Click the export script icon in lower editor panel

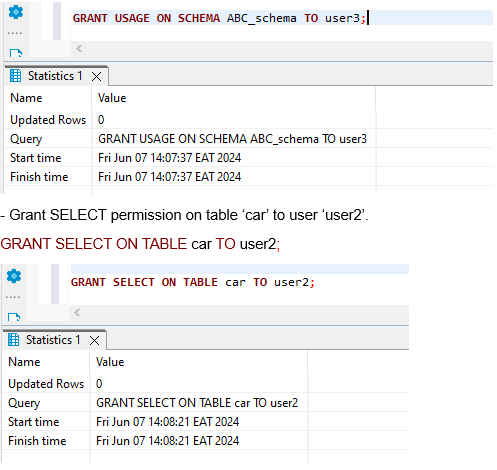pos(14,317)
